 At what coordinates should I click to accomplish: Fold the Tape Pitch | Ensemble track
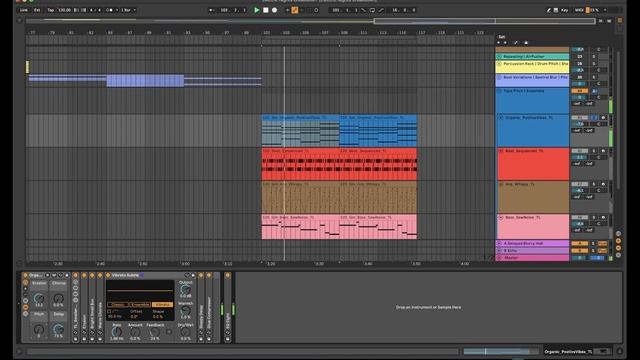pos(499,91)
